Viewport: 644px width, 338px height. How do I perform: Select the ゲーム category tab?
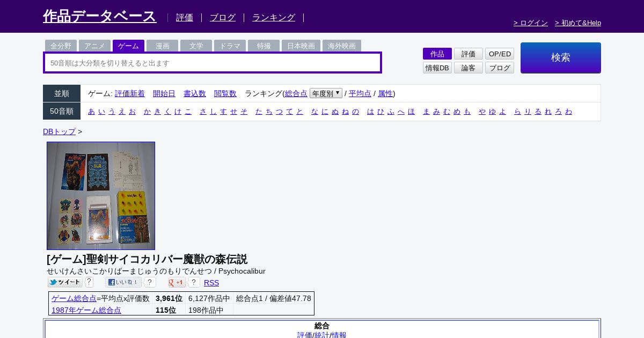click(x=128, y=46)
